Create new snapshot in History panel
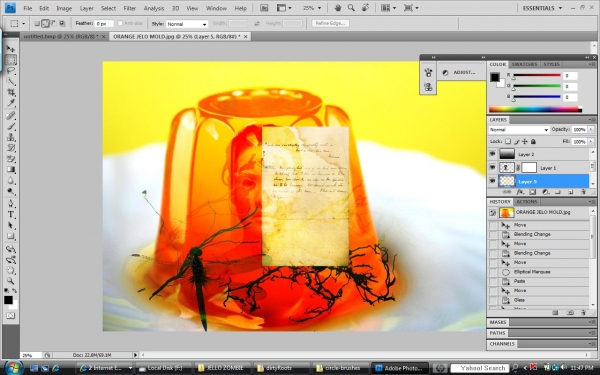Viewport: 600px width, 375px height. click(x=570, y=313)
